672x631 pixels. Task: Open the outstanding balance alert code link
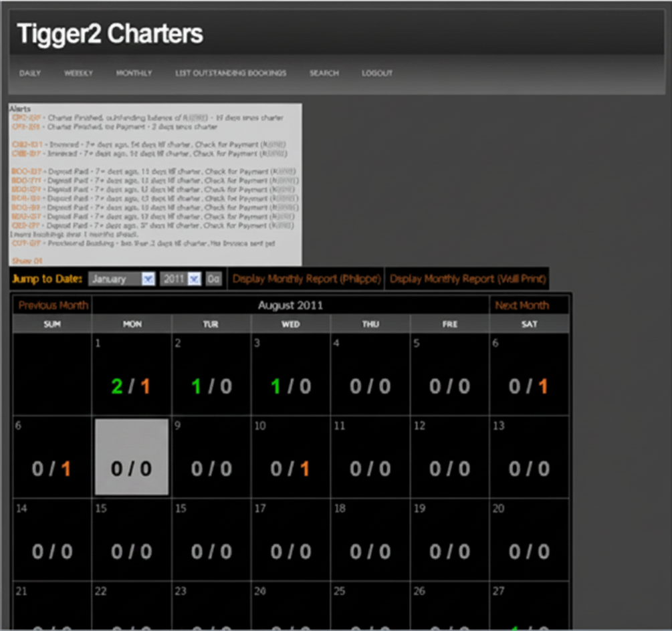click(26, 118)
